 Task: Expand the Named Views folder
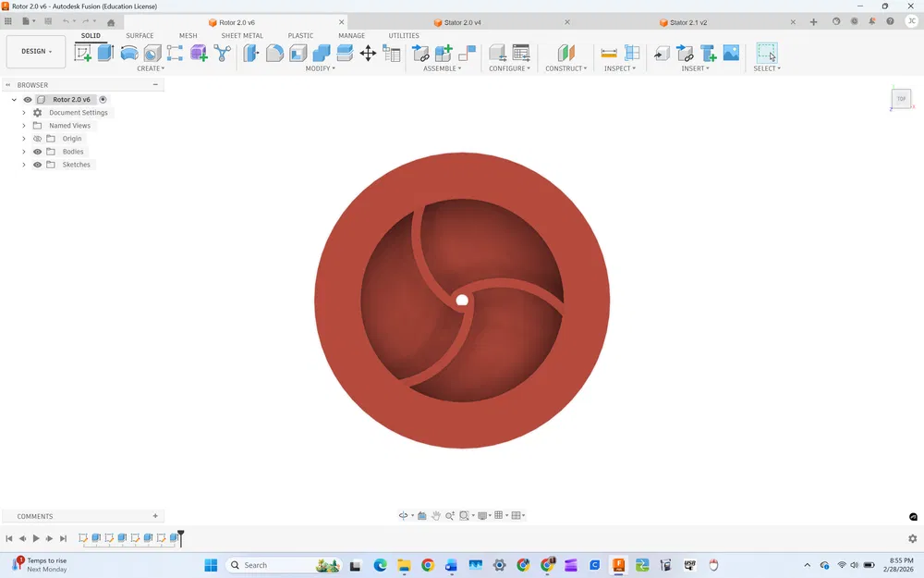[24, 126]
